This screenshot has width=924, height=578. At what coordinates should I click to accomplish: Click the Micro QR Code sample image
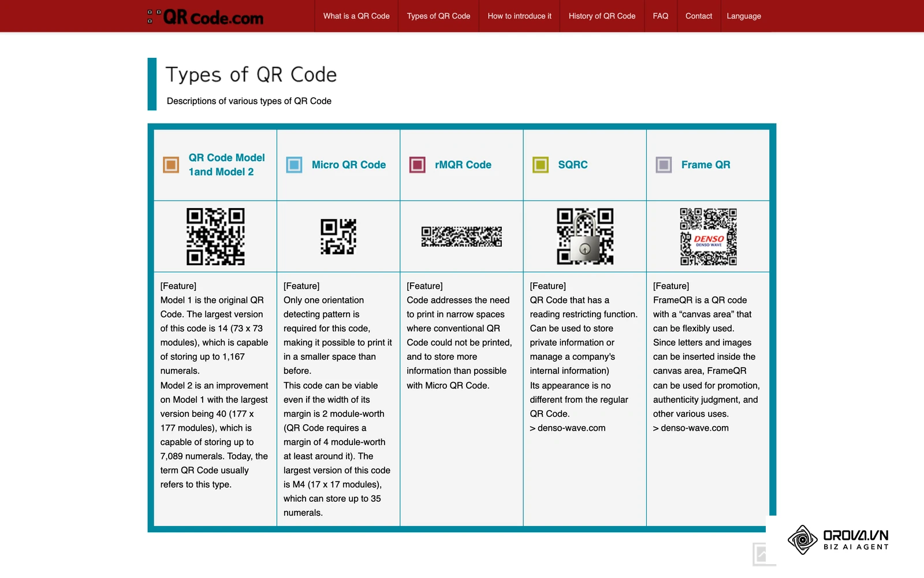(x=338, y=236)
